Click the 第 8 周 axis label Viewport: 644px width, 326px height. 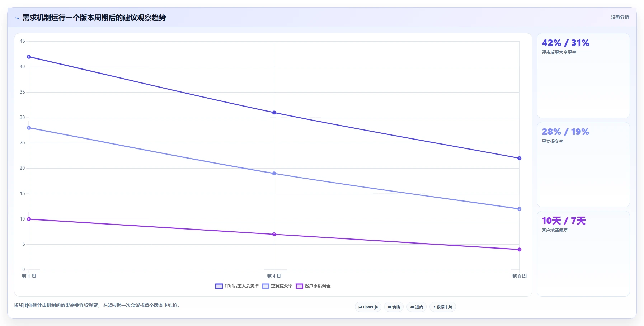(x=519, y=276)
